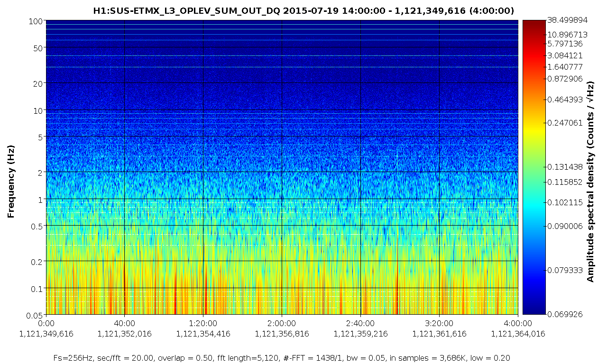Click colorbar value 0.079333
Viewport: 607px width, 364px height.
[x=565, y=271]
